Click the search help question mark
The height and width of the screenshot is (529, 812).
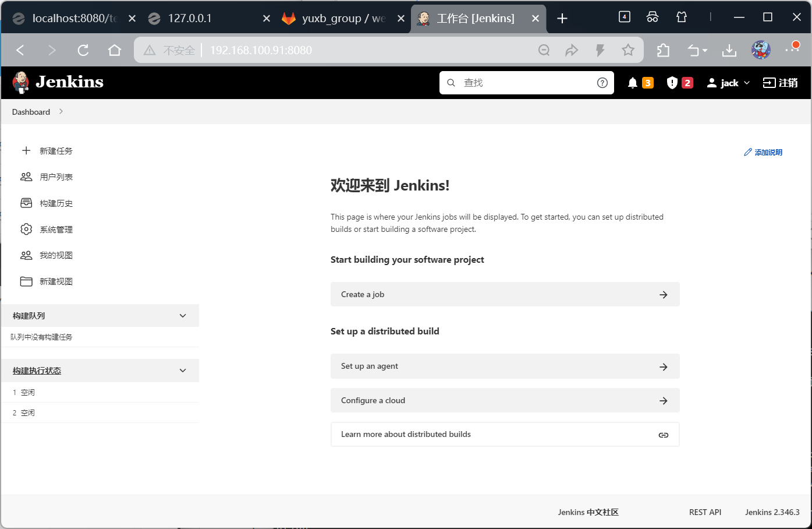[602, 83]
